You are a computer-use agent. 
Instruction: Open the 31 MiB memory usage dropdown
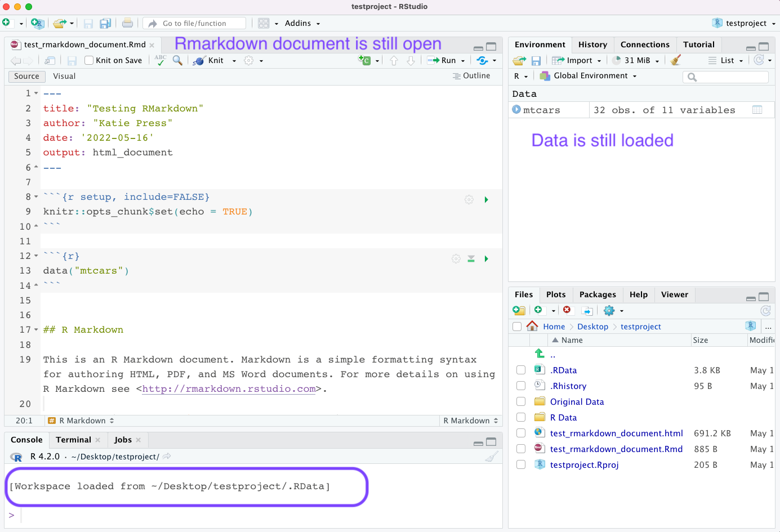click(636, 60)
